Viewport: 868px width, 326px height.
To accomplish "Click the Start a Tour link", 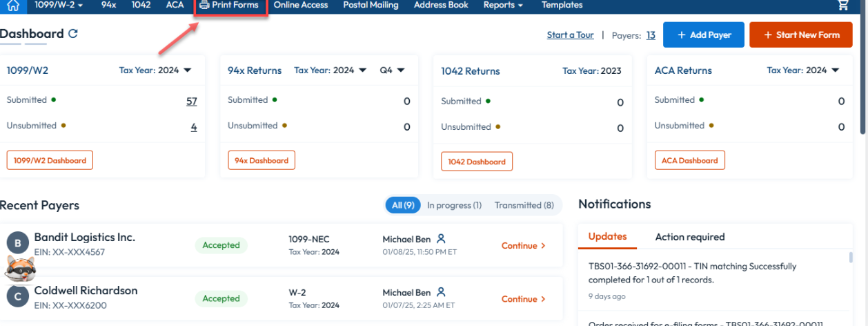I will coord(570,35).
